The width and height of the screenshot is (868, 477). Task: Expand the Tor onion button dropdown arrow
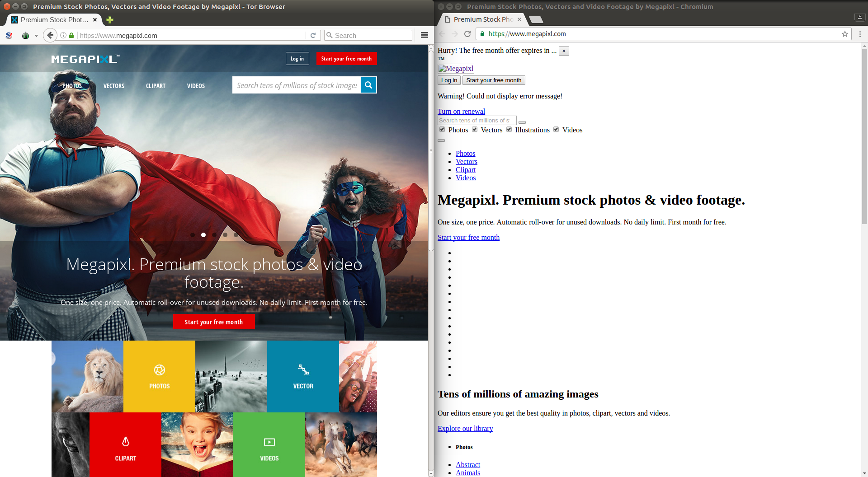click(x=36, y=36)
